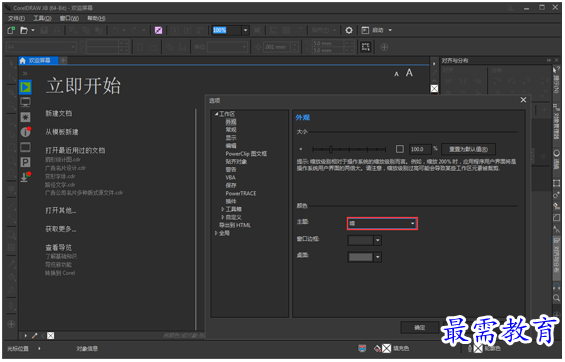This screenshot has width=565, height=362.
Task: Select 显示 in the options tree
Action: point(231,138)
